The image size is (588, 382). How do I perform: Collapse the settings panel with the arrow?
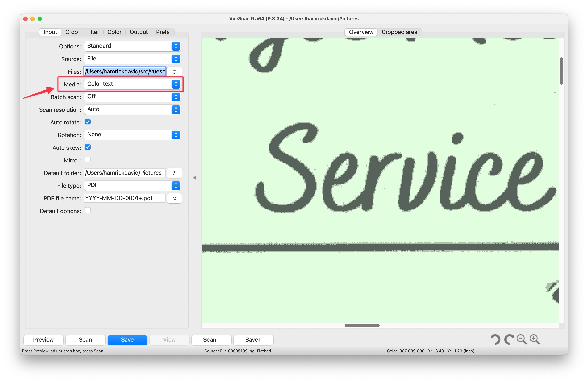click(x=195, y=177)
